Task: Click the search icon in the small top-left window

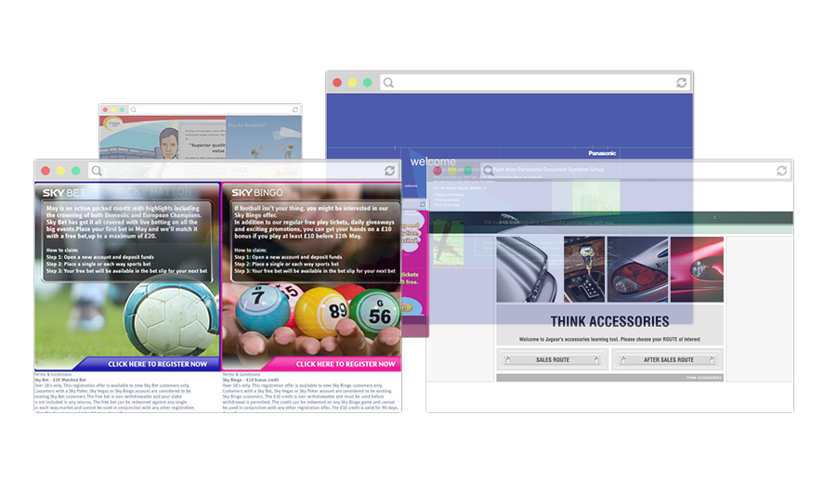Action: (134, 110)
